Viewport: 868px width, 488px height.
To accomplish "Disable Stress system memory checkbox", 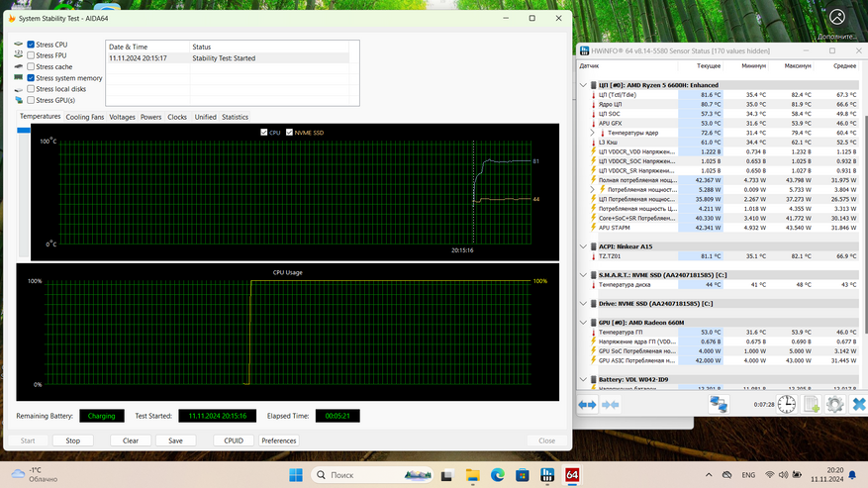I will 31,78.
